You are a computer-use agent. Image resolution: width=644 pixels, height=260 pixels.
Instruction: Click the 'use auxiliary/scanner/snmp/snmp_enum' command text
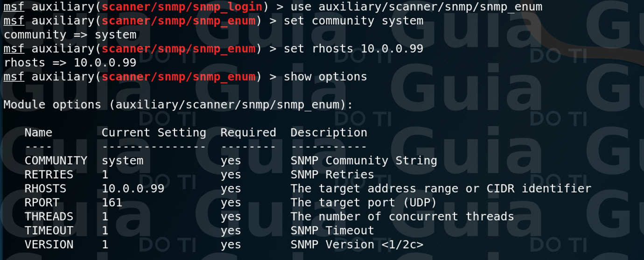[416, 7]
